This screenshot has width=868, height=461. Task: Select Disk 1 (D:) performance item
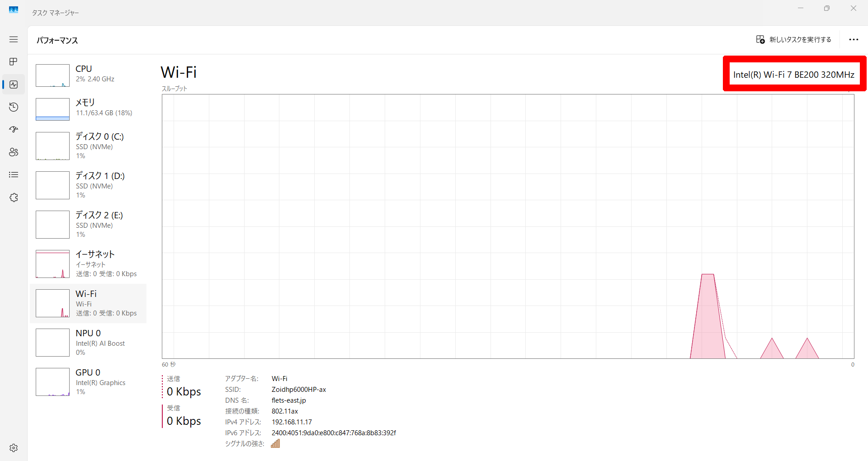89,185
